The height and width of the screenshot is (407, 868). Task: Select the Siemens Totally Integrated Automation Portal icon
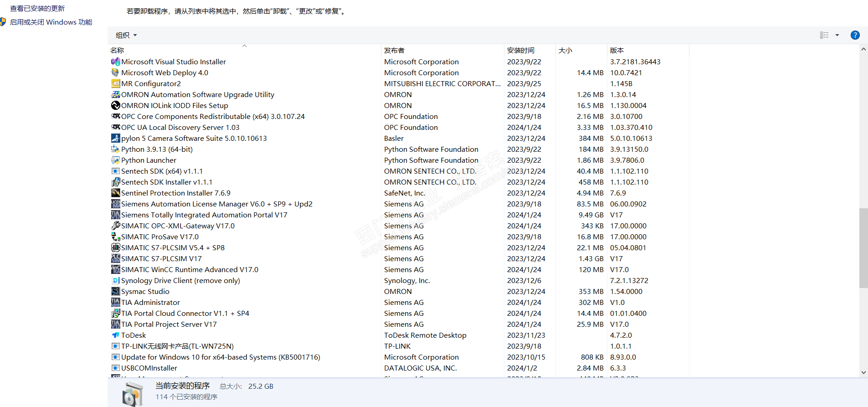116,215
